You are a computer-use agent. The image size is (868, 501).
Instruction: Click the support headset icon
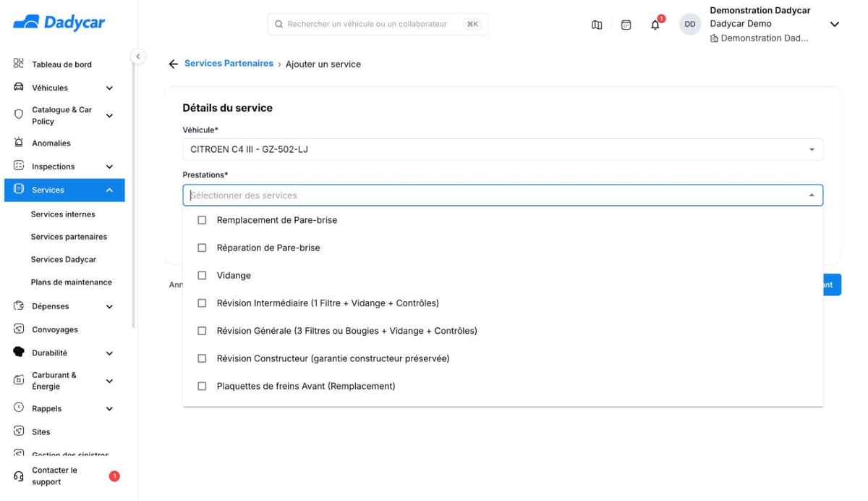click(x=19, y=476)
